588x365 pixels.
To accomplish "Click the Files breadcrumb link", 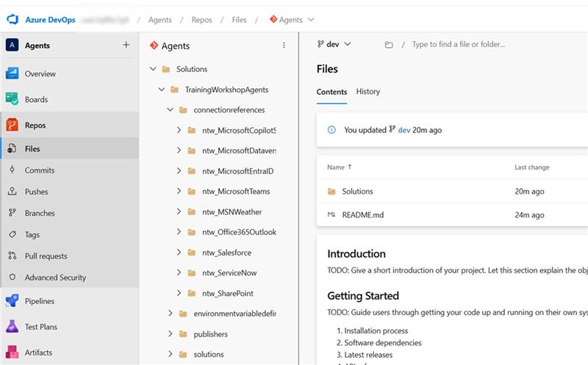I will point(240,20).
